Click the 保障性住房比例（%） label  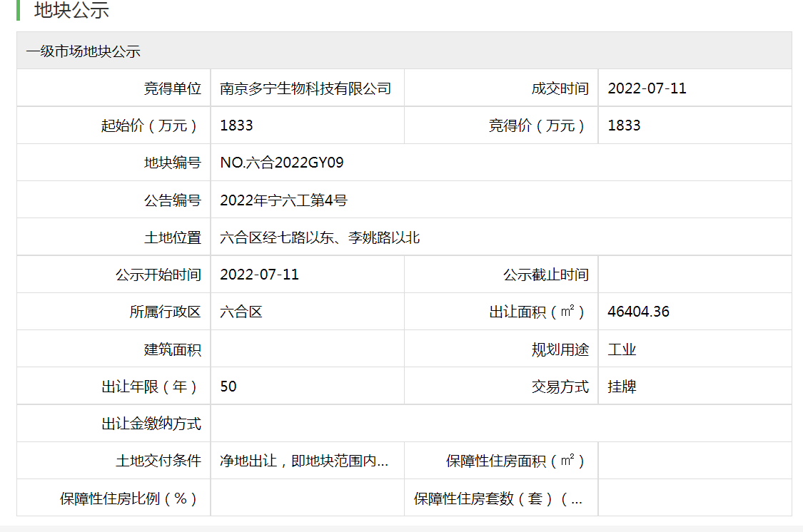pos(128,498)
